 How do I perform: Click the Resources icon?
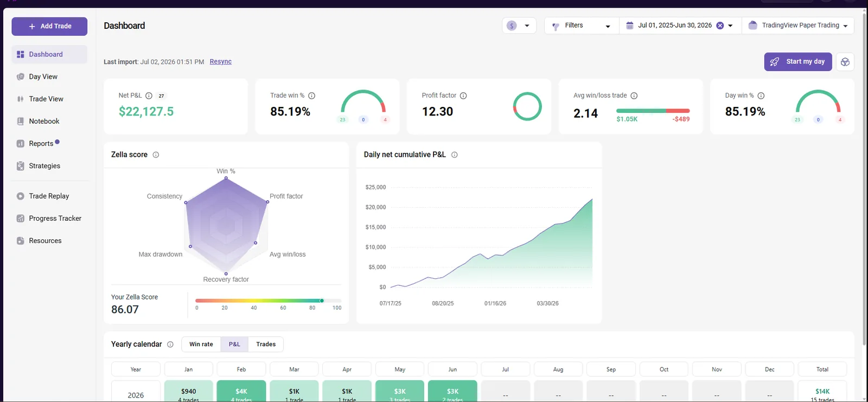click(21, 240)
